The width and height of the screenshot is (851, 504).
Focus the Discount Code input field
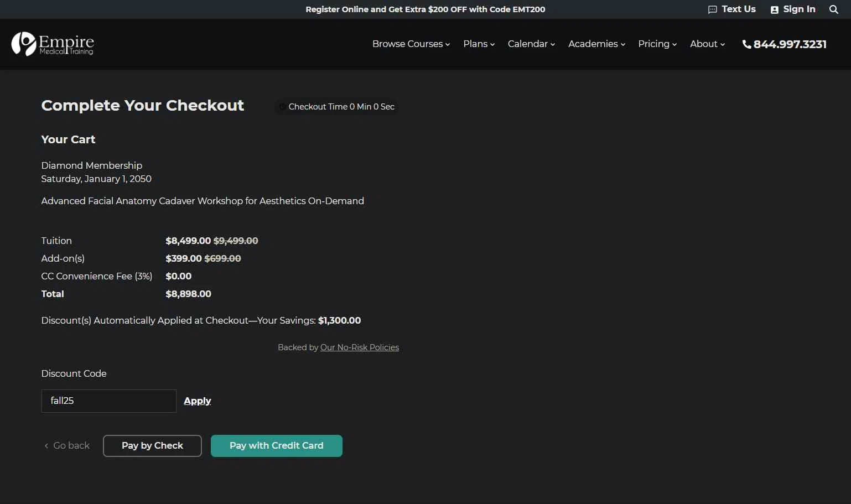coord(109,401)
